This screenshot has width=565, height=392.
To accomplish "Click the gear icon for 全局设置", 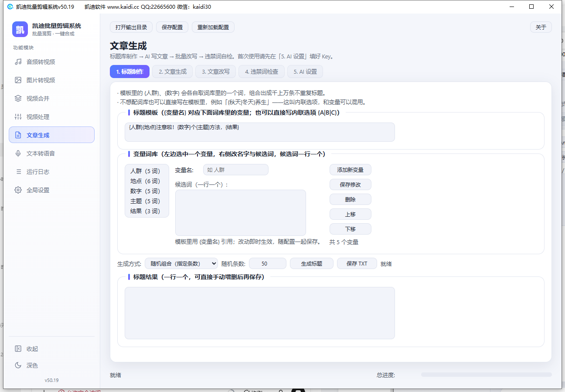I will pos(18,190).
